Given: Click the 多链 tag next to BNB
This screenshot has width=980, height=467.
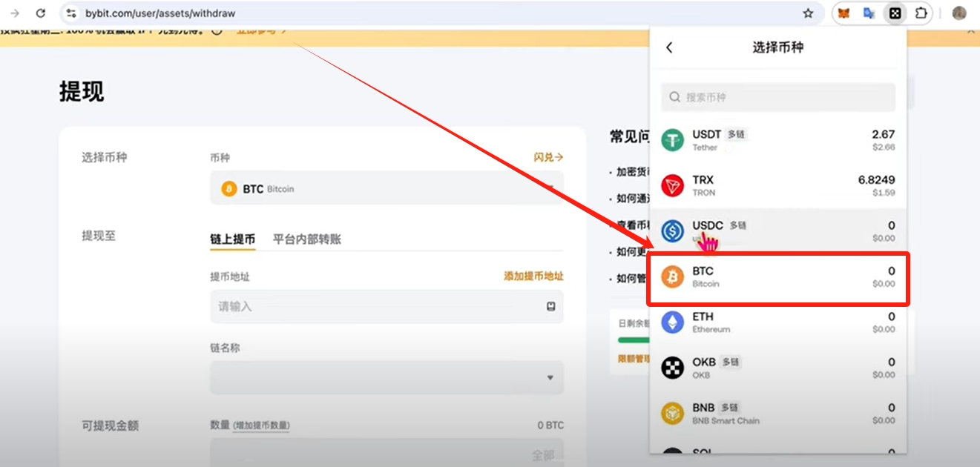Looking at the screenshot, I should pos(729,408).
